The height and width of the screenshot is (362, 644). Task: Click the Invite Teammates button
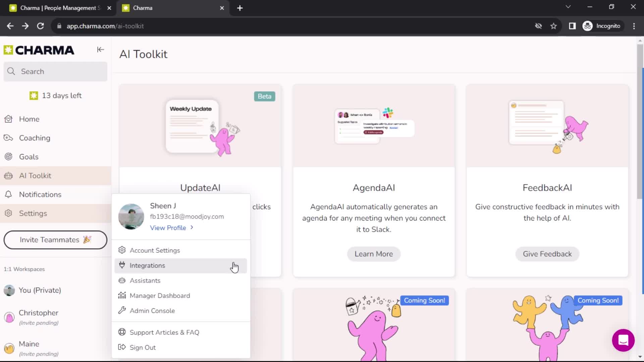tap(55, 240)
